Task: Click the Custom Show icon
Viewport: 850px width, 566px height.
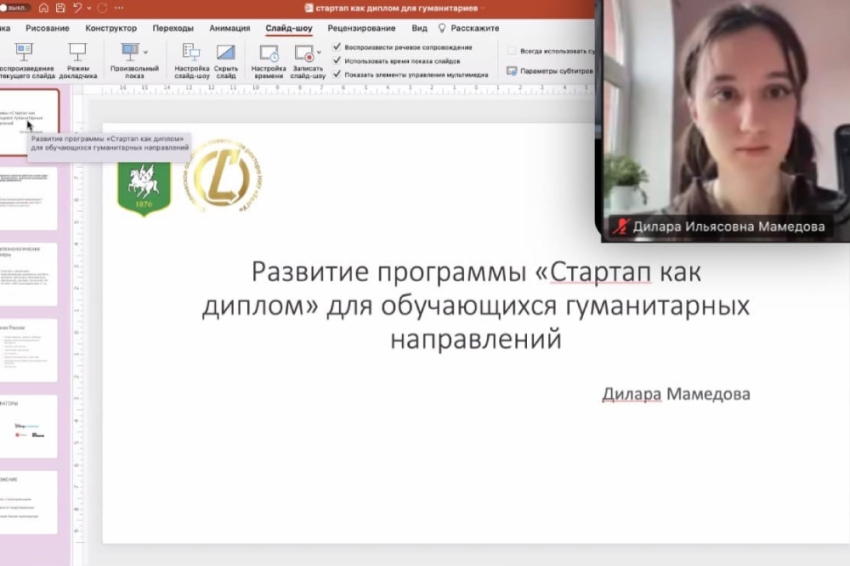Action: pyautogui.click(x=129, y=52)
